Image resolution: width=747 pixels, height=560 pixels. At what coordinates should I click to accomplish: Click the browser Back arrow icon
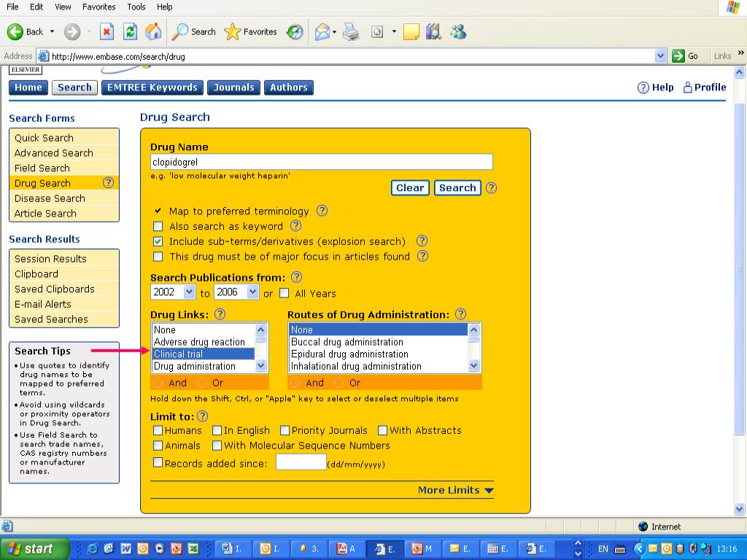pyautogui.click(x=15, y=32)
